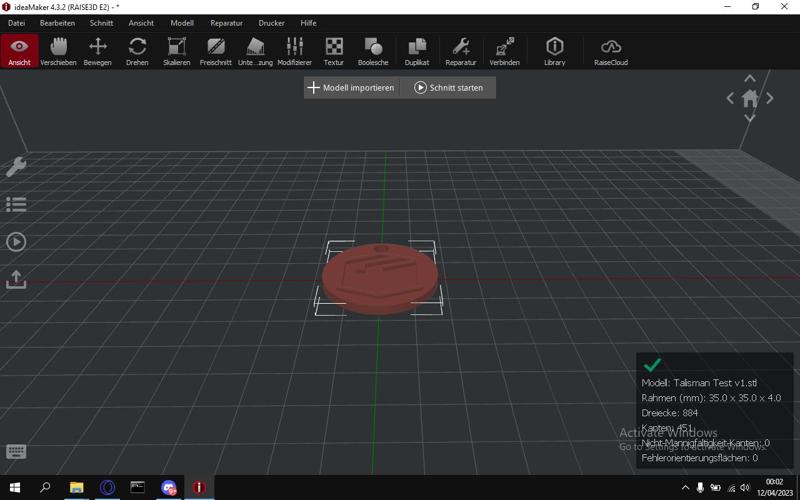The image size is (800, 500).
Task: Click the Modell importieren button
Action: click(x=351, y=88)
